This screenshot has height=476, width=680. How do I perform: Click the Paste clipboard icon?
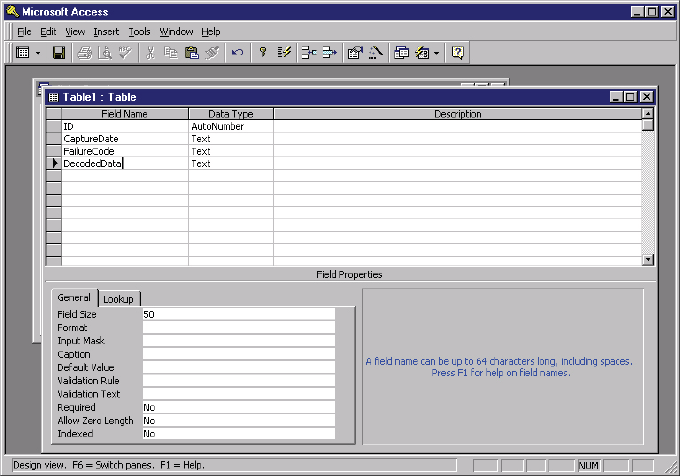191,53
